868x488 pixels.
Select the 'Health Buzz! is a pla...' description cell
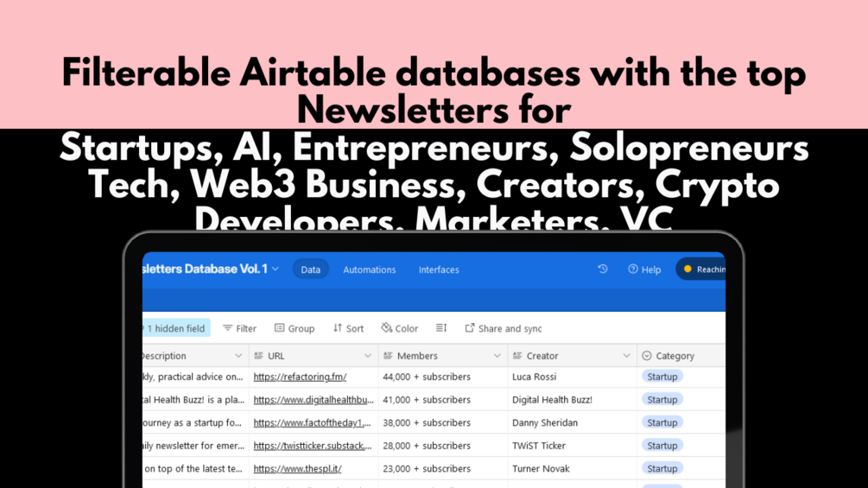pos(195,400)
